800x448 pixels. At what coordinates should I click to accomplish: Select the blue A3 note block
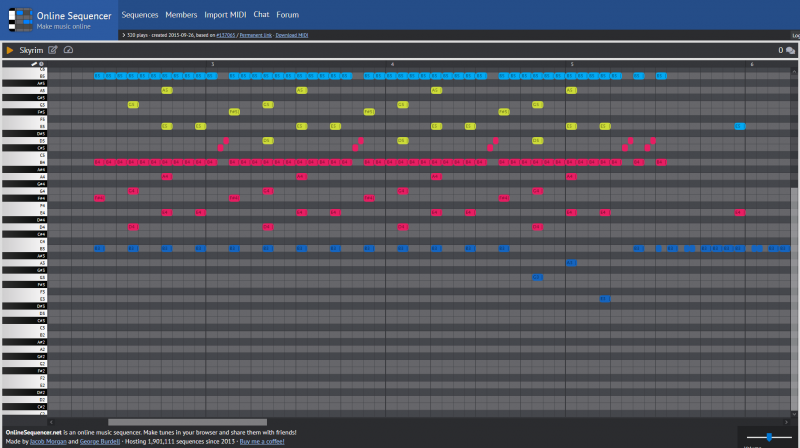tap(571, 263)
